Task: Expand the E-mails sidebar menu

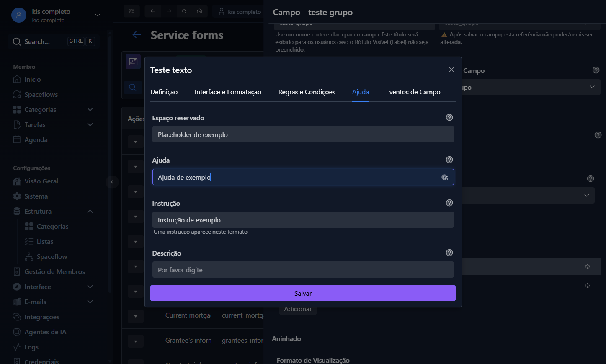Action: click(90, 302)
